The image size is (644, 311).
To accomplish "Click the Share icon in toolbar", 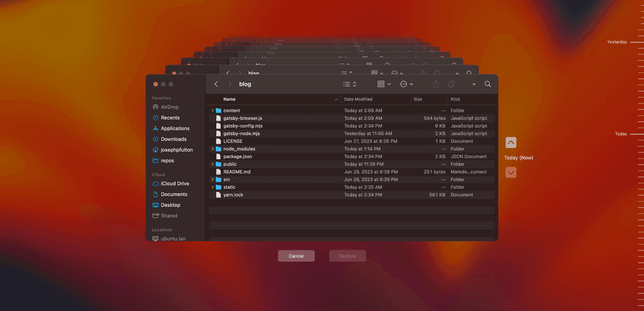I will pos(436,84).
